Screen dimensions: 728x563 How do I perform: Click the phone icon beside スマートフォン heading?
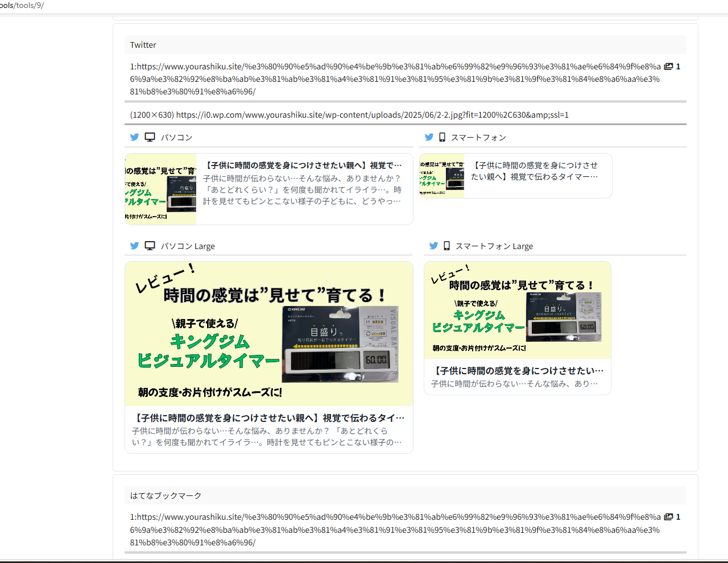click(x=442, y=137)
